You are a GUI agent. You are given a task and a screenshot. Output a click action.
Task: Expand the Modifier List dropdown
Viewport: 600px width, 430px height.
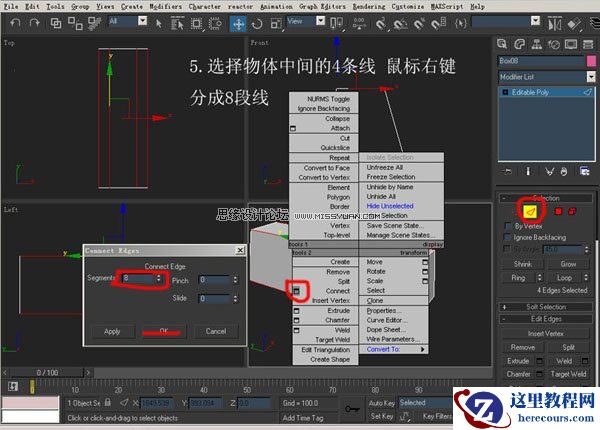591,77
